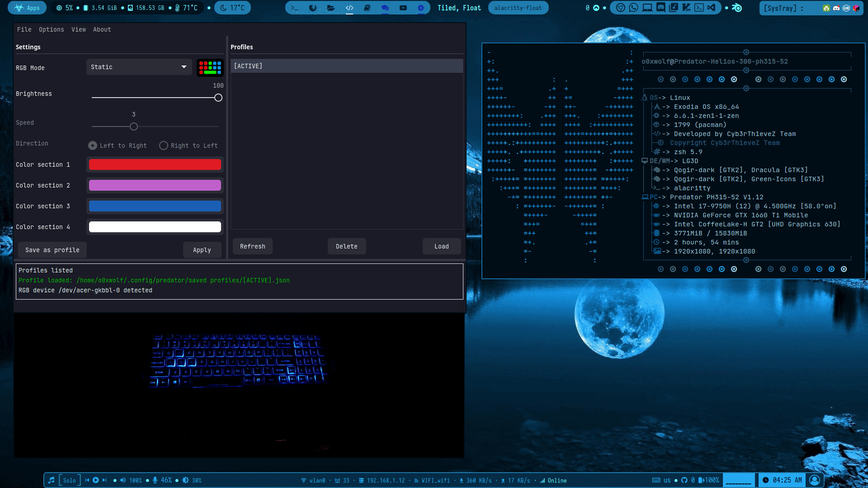The width and height of the screenshot is (868, 488).
Task: Click the GitHub icon in bottom bar
Action: tap(684, 480)
